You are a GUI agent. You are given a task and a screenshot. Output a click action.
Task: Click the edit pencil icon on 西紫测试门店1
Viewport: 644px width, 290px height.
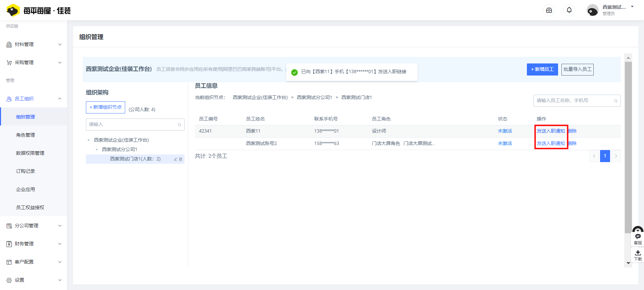176,159
